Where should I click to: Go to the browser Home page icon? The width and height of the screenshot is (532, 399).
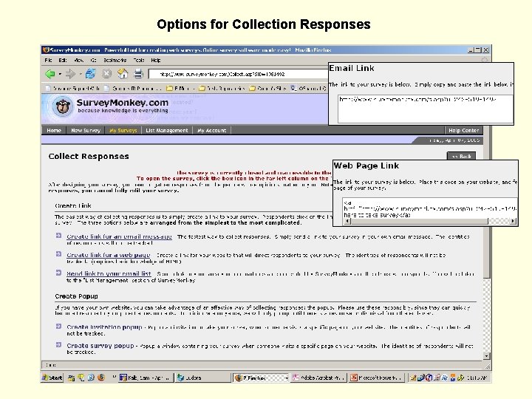[123, 74]
